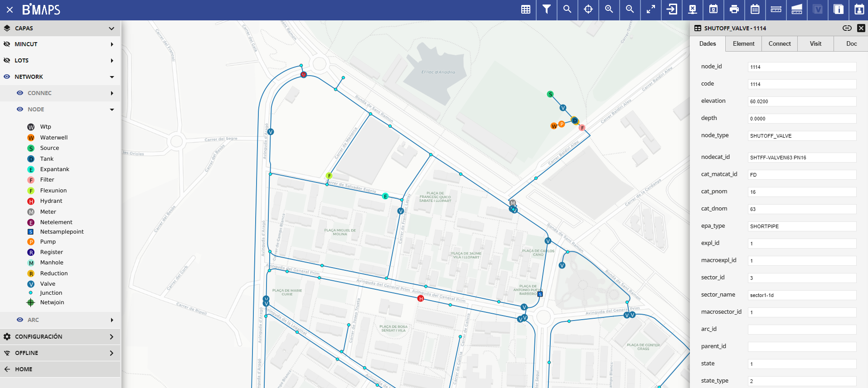This screenshot has width=868, height=388.
Task: Activate the search magnifier tool
Action: (567, 10)
